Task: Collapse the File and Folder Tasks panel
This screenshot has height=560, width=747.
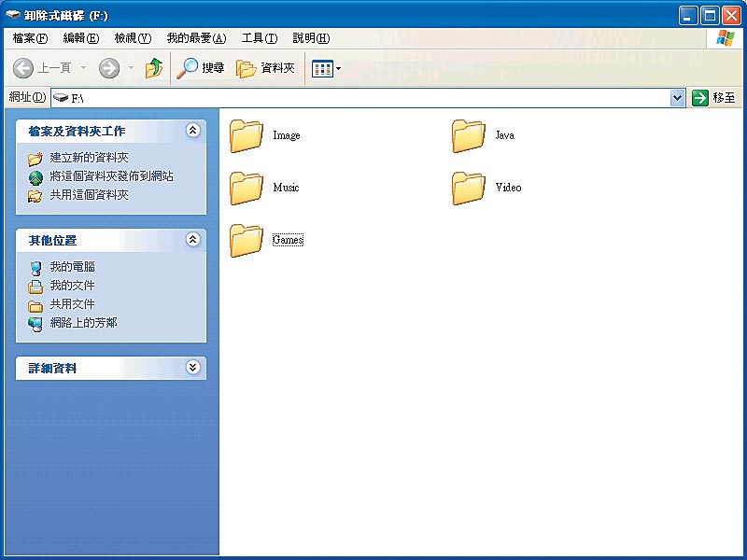Action: coord(192,131)
